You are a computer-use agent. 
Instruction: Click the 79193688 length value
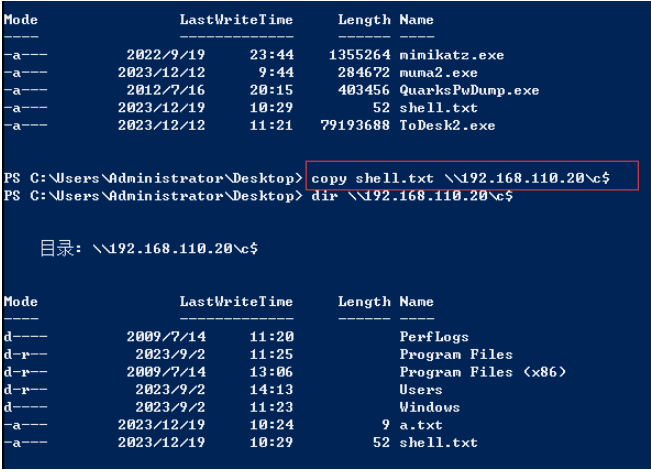pyautogui.click(x=355, y=125)
